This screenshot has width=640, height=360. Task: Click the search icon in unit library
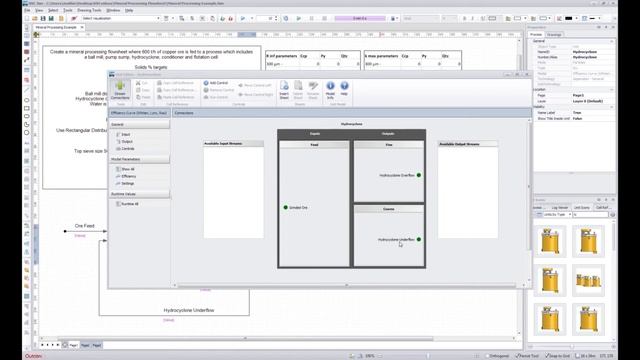pyautogui.click(x=612, y=215)
